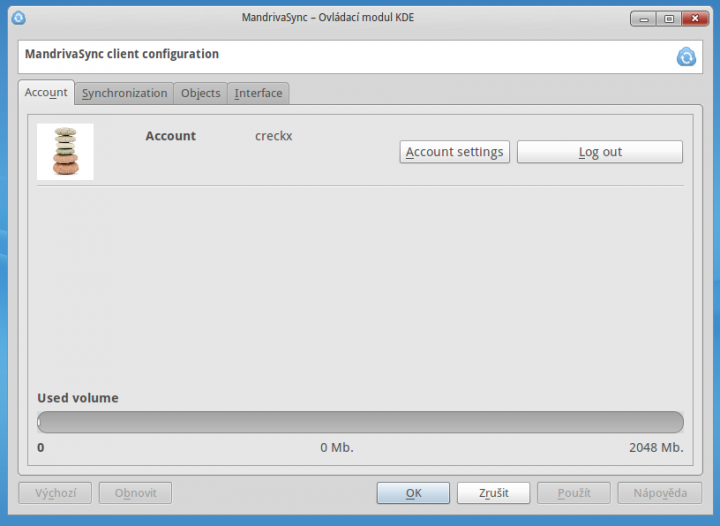The width and height of the screenshot is (720, 526).
Task: Click the 2048 Mb. capacity label
Action: [656, 448]
